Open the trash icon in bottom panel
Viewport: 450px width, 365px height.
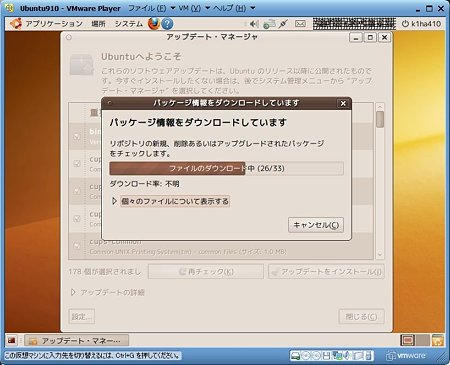click(438, 340)
